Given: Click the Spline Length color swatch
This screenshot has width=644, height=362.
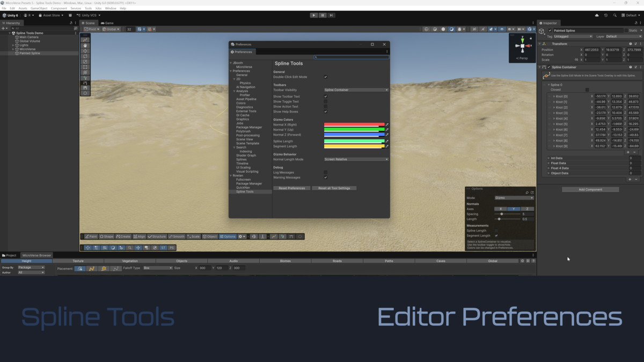Looking at the screenshot, I should pyautogui.click(x=354, y=141).
